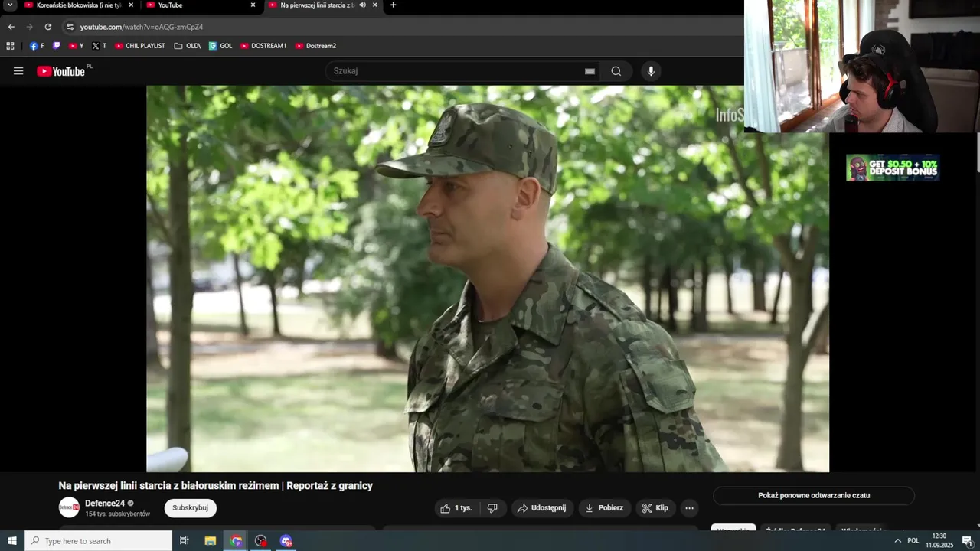Create a clip with the Klip button
980x551 pixels.
pyautogui.click(x=655, y=508)
